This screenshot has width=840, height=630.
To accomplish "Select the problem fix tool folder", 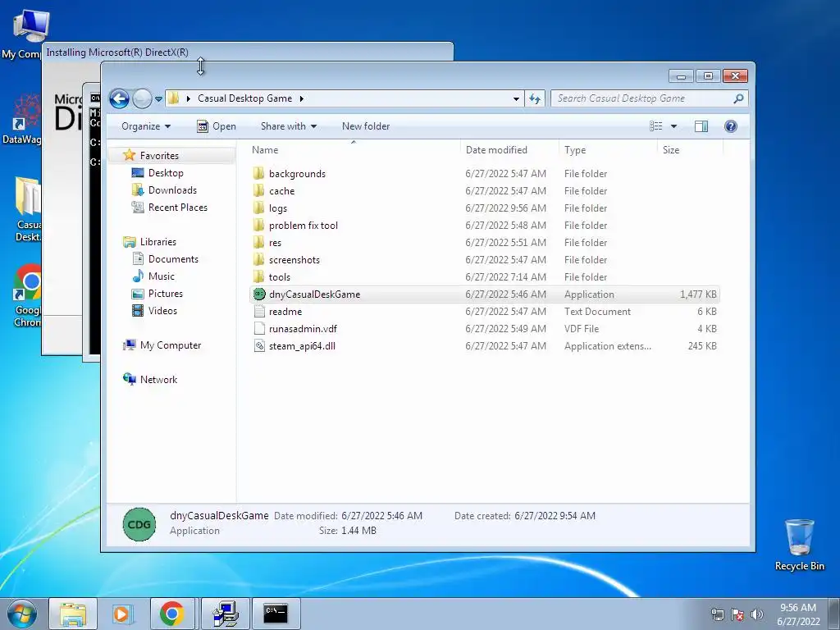I will [304, 226].
